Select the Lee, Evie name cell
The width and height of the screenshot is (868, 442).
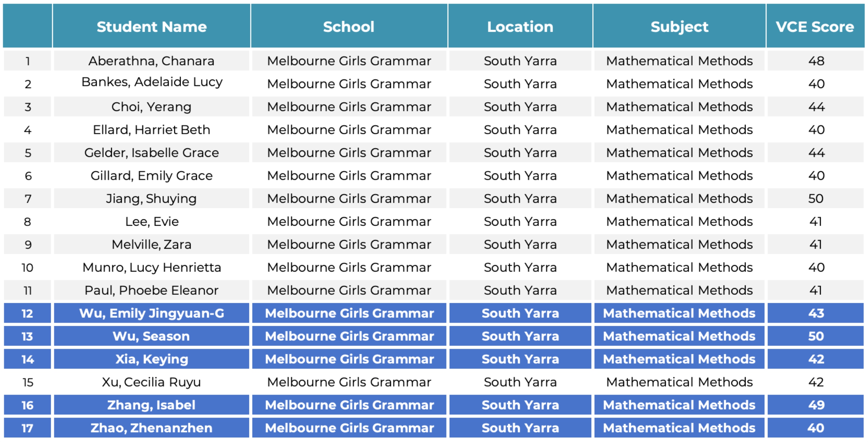pyautogui.click(x=151, y=221)
